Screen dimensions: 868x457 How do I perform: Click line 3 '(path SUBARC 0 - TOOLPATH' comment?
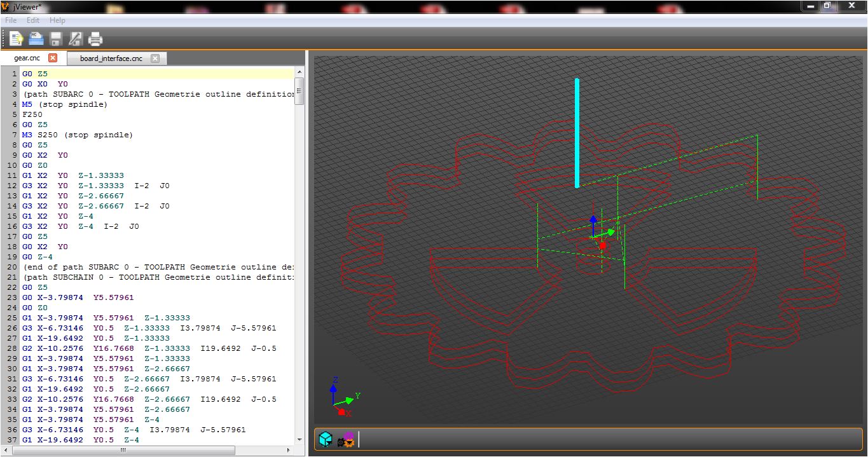[158, 94]
